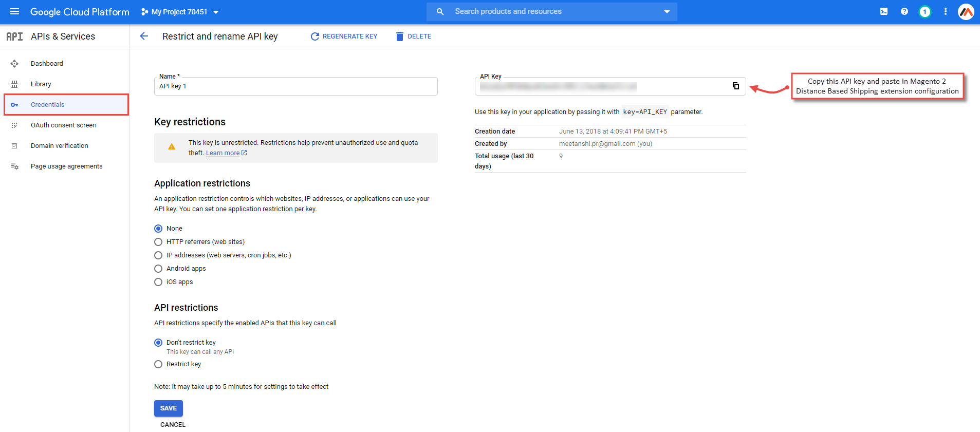The height and width of the screenshot is (432, 980).
Task: Go back with the left arrow icon
Action: pos(144,36)
